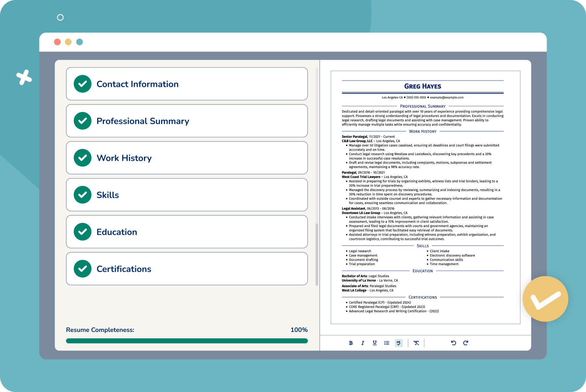Apply bold formatting
The image size is (586, 392).
click(350, 343)
